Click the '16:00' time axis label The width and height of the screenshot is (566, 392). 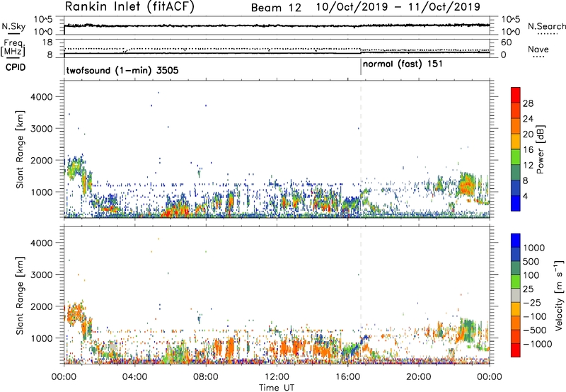(347, 377)
